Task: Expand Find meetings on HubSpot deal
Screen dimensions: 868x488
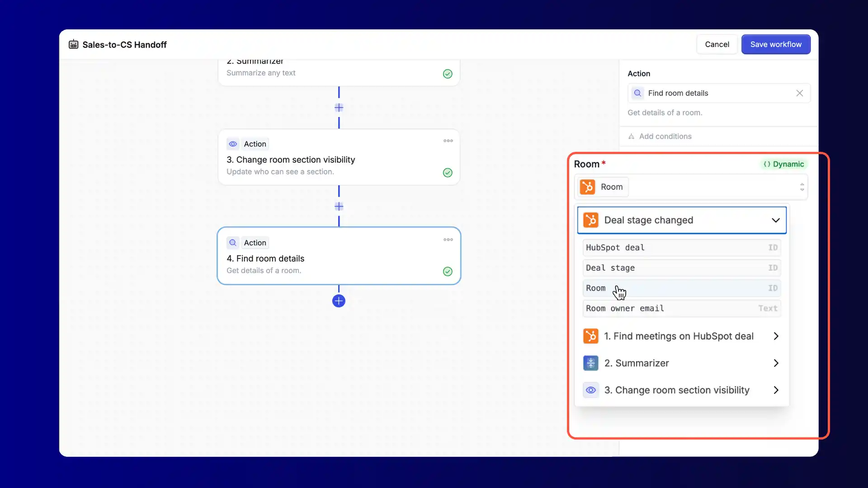Action: click(775, 336)
